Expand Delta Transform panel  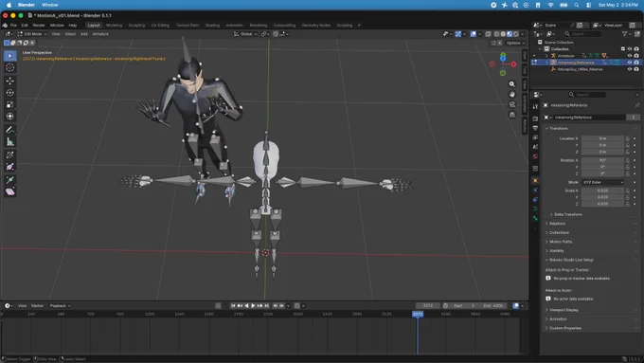(567, 214)
